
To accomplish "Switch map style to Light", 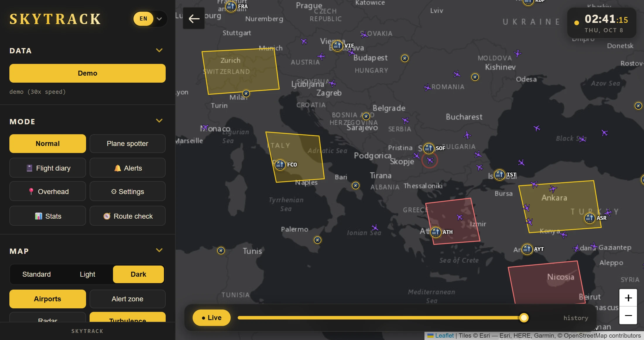I will pos(88,274).
